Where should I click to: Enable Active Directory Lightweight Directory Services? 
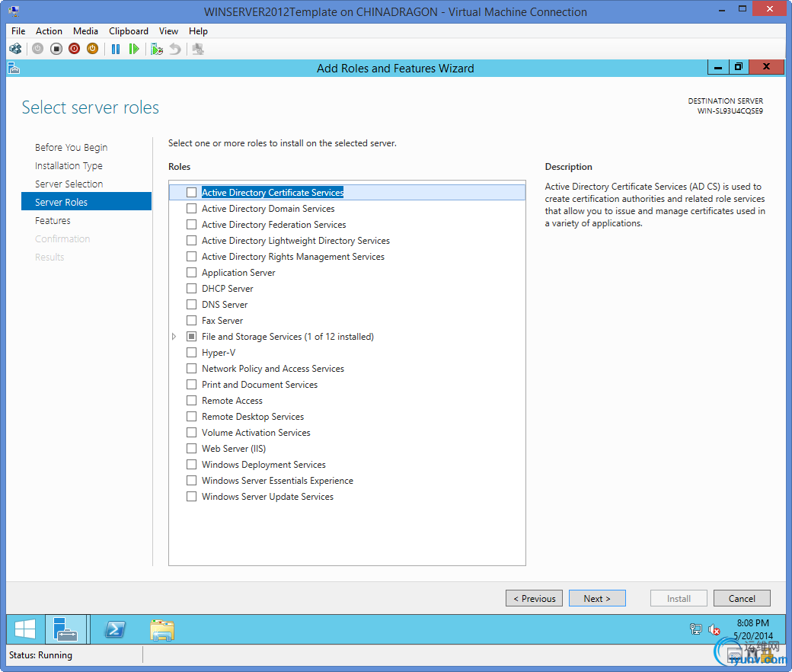click(191, 241)
